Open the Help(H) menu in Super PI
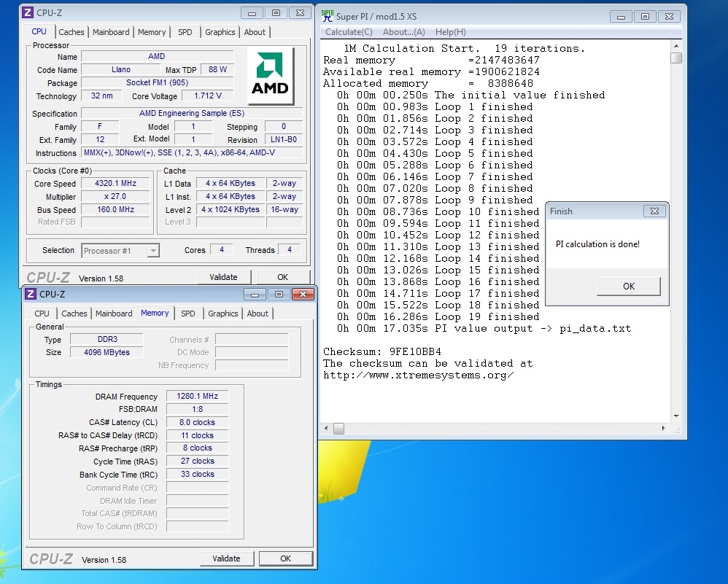Image resolution: width=728 pixels, height=584 pixels. click(450, 32)
